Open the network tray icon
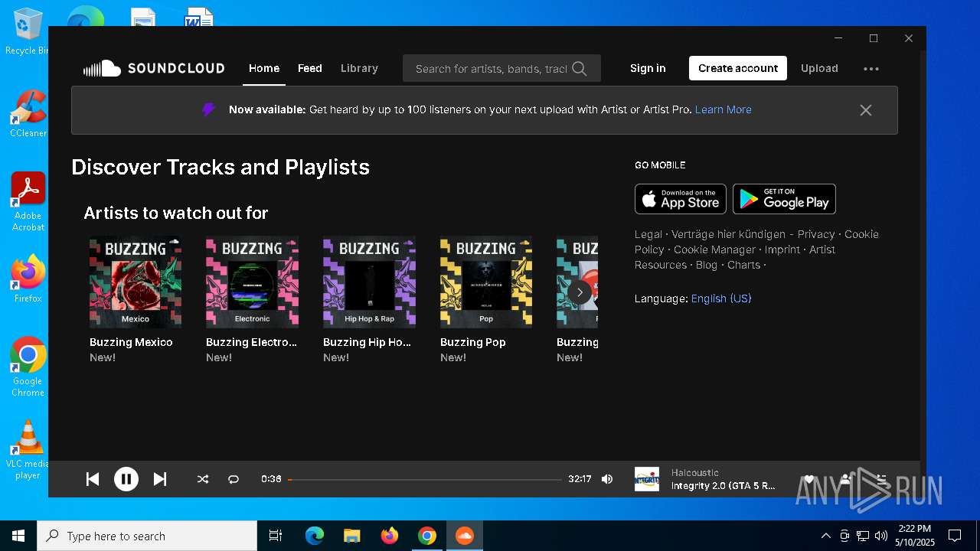Image resolution: width=980 pixels, height=551 pixels. [x=863, y=536]
